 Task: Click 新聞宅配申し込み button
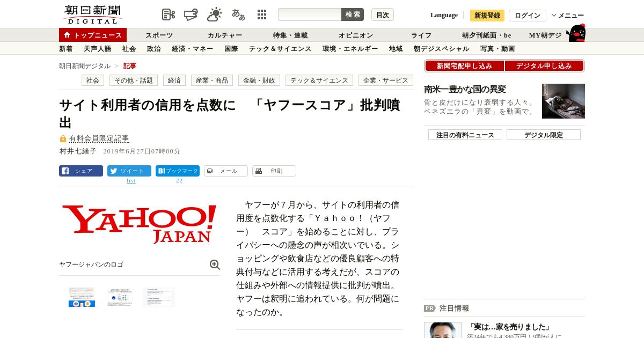click(464, 66)
